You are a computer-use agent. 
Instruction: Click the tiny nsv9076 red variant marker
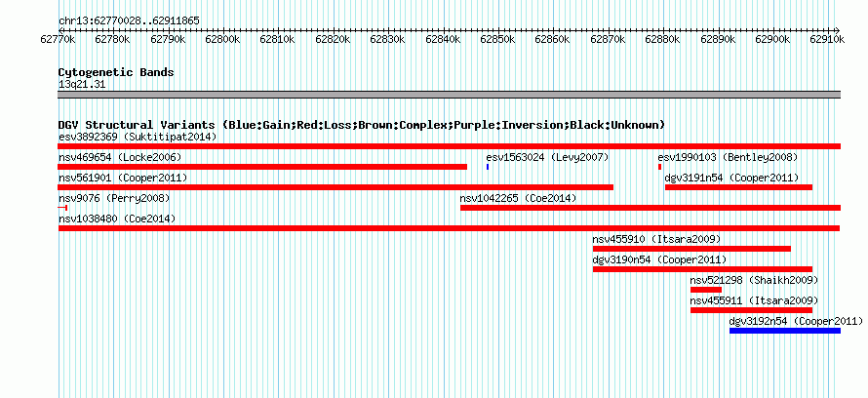[62, 208]
